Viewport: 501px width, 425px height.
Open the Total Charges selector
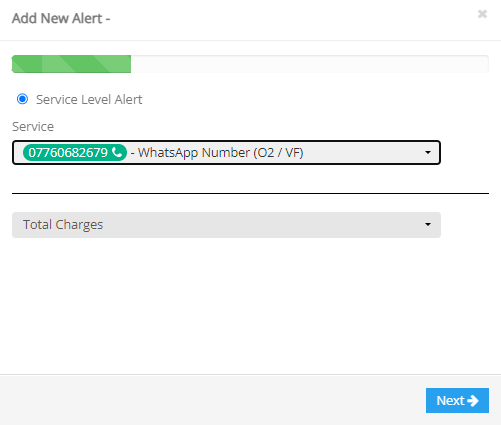[226, 225]
